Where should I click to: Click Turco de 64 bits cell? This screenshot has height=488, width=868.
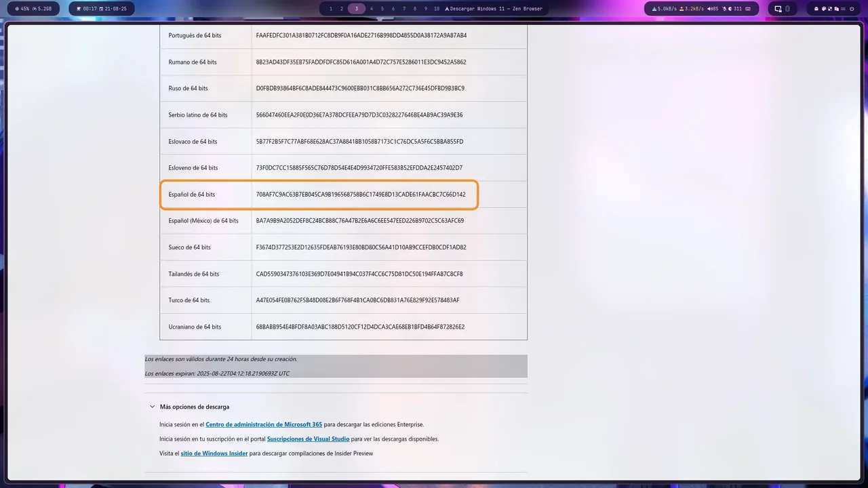tap(205, 300)
